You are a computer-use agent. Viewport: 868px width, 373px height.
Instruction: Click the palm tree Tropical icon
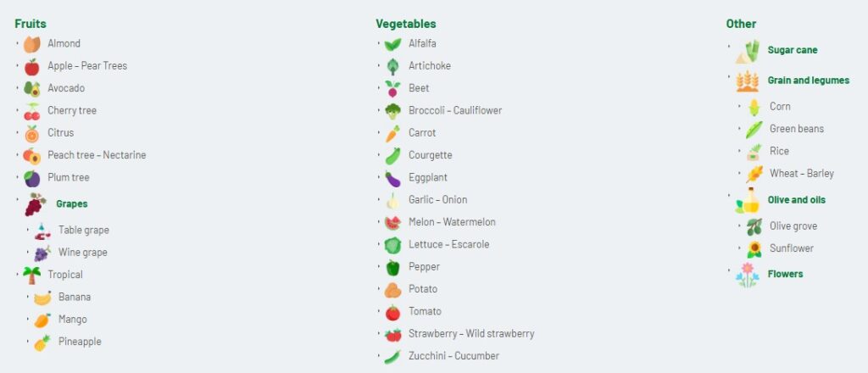coord(31,275)
